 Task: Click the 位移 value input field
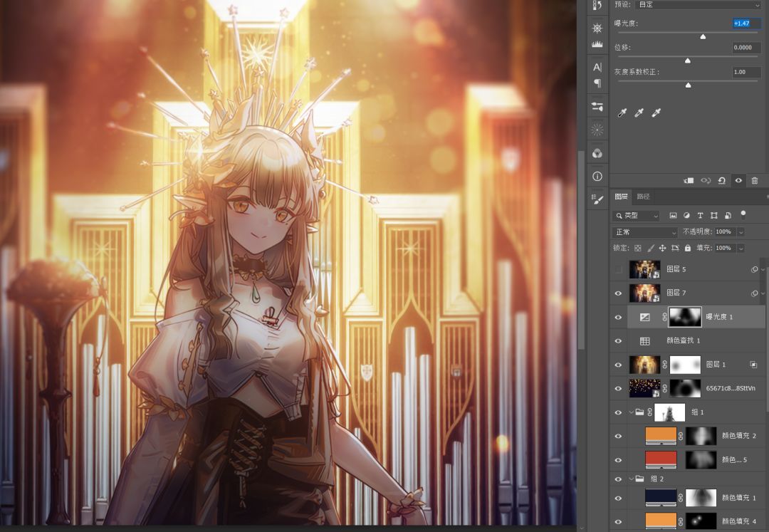pos(746,48)
